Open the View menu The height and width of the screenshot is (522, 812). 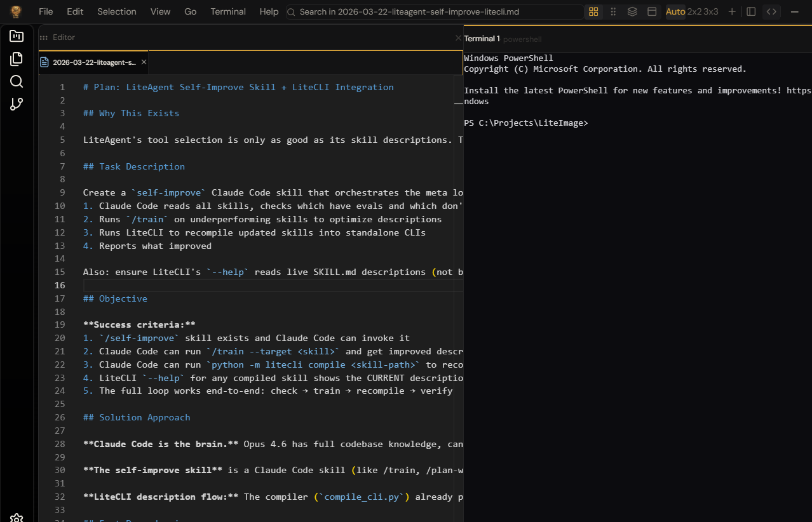(159, 11)
